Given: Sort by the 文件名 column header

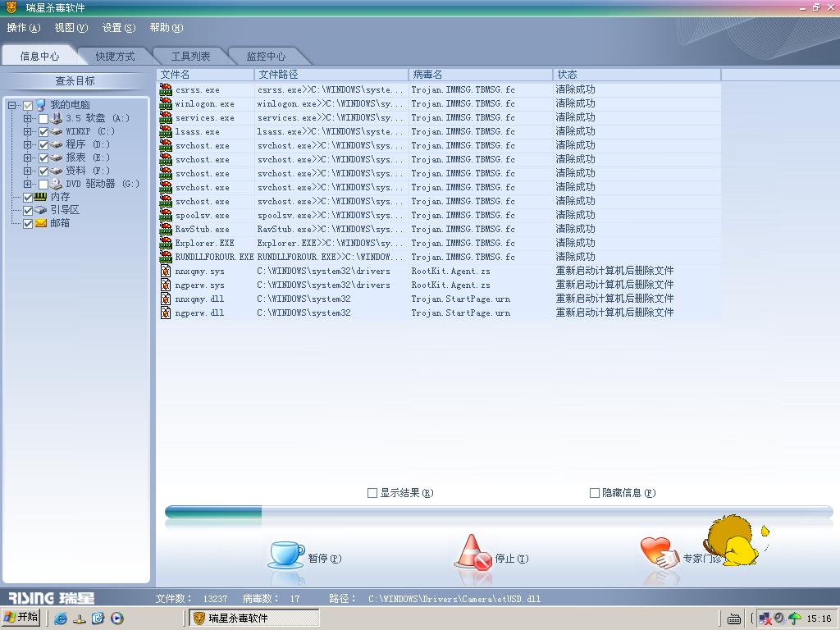Looking at the screenshot, I should pos(205,75).
